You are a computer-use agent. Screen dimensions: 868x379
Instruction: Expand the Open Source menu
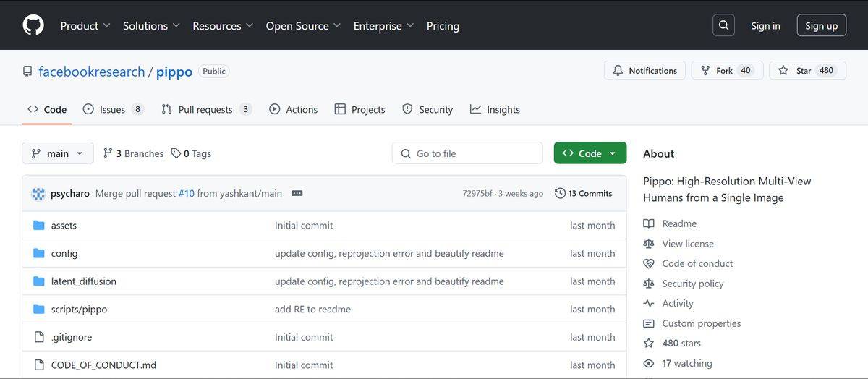coord(303,25)
